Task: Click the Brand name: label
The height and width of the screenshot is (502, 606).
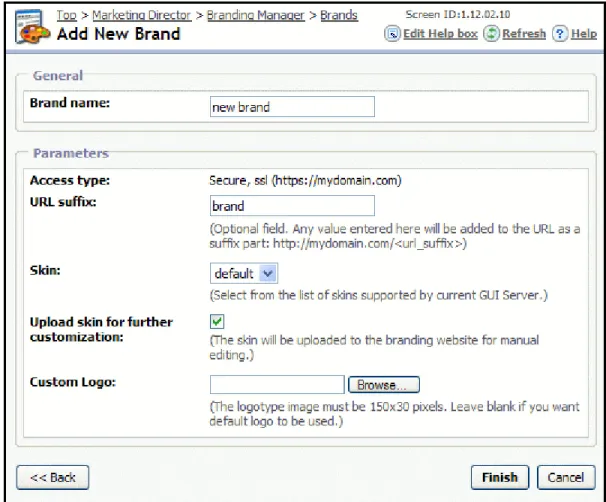Action: 70,103
